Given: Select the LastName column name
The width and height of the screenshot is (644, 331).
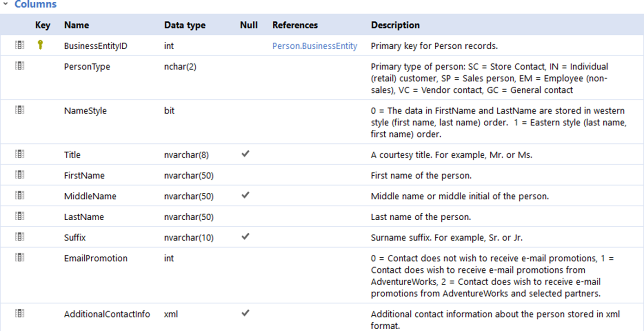Looking at the screenshot, I should (84, 217).
